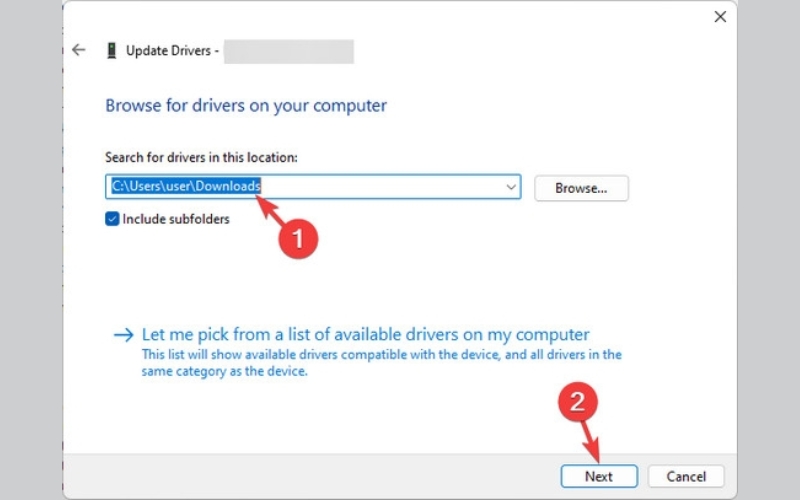The width and height of the screenshot is (800, 500).
Task: Click the arrow icon beside Let me pick
Action: pos(123,335)
